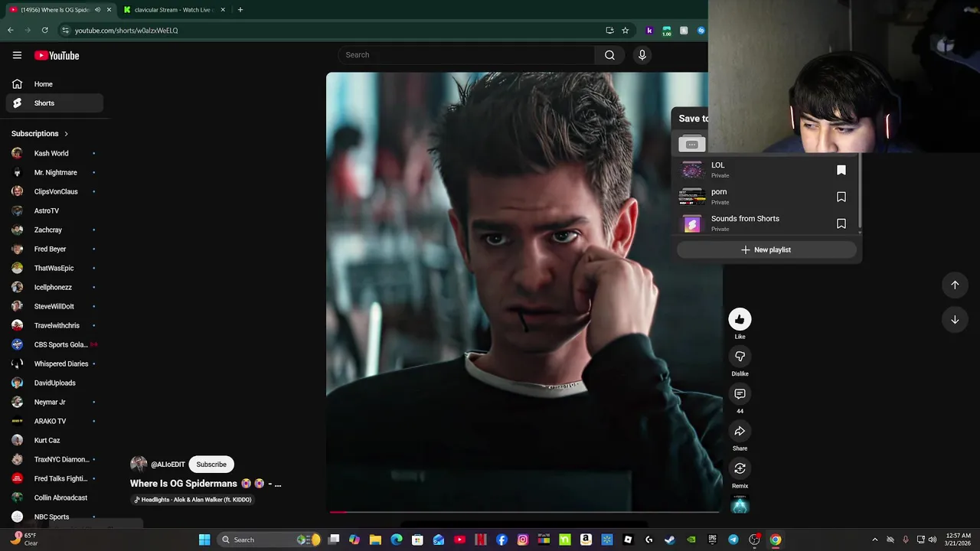Open the comments showing 44
The width and height of the screenshot is (980, 551).
(x=740, y=394)
